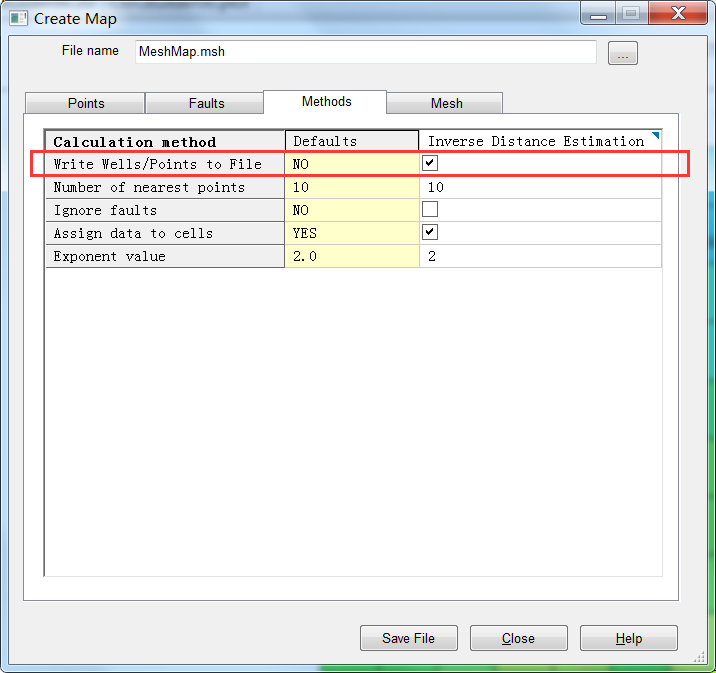The height and width of the screenshot is (673, 716).
Task: Edit the Exponent value cell
Action: click(x=540, y=257)
